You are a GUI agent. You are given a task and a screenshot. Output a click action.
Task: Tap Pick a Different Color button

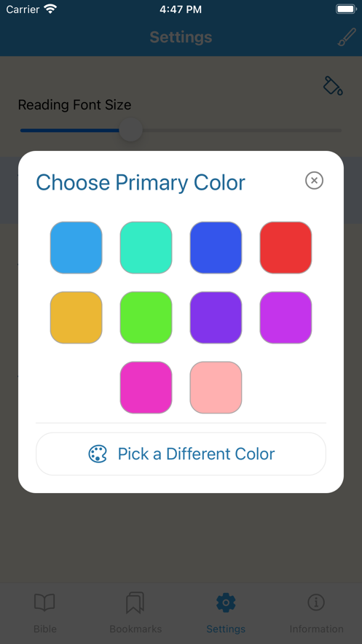click(181, 454)
